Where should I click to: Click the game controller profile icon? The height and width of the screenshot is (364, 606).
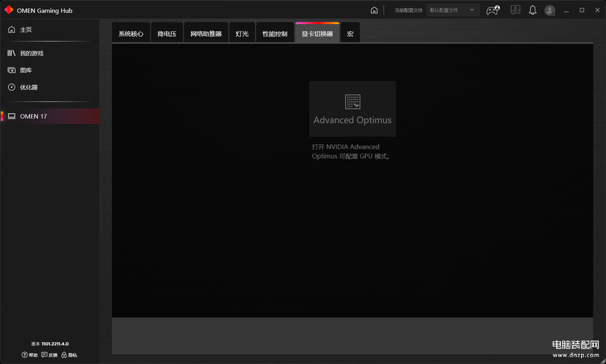click(x=492, y=10)
